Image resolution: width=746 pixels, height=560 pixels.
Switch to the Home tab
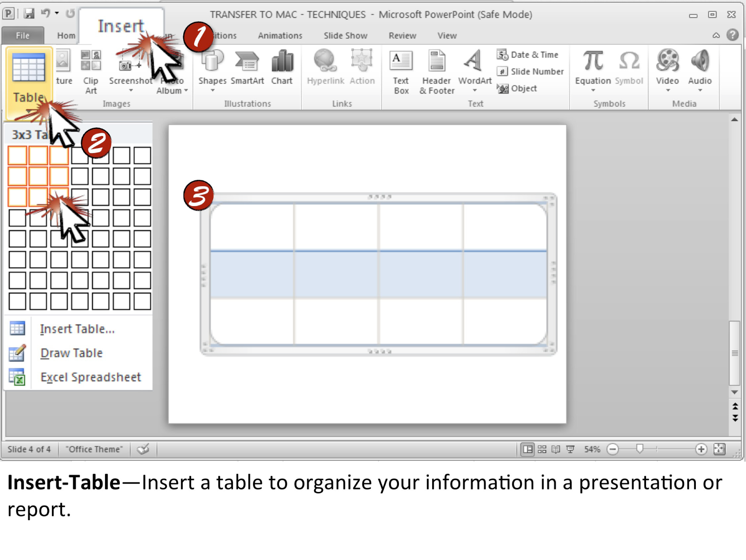click(66, 36)
